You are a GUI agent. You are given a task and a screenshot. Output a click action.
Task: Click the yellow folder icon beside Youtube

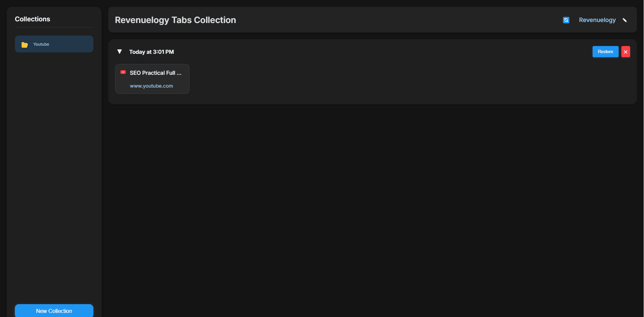coord(25,45)
